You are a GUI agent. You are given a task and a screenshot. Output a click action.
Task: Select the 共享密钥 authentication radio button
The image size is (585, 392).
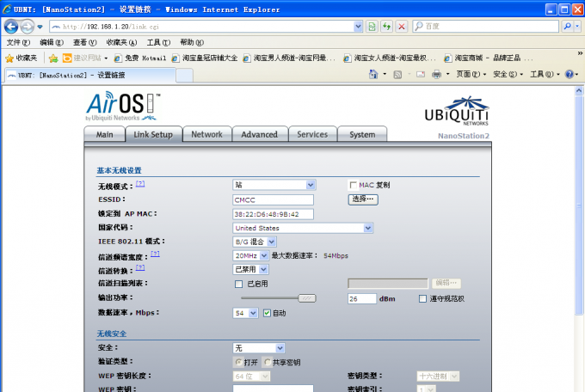pyautogui.click(x=268, y=362)
